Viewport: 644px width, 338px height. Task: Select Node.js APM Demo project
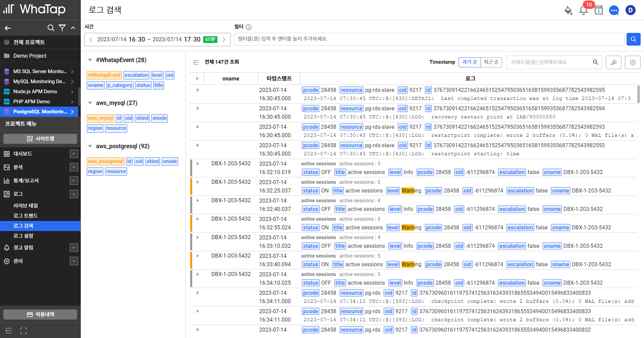(39, 92)
